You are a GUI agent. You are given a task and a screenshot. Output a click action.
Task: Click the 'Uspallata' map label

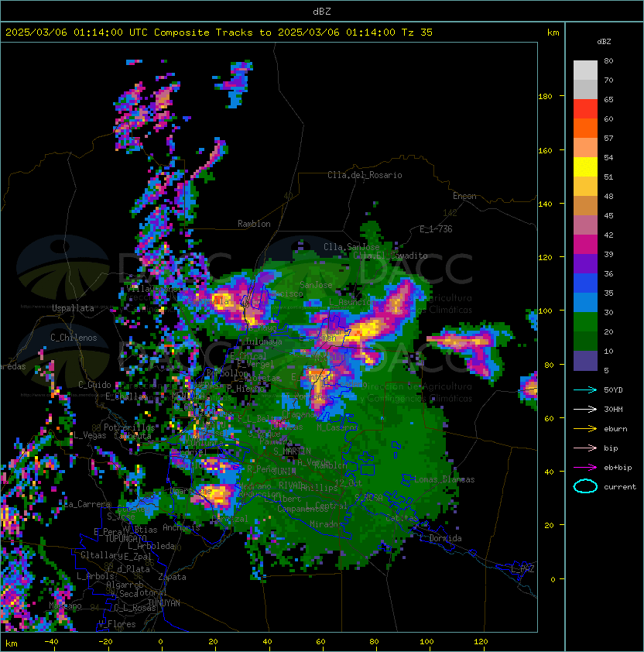click(x=73, y=308)
